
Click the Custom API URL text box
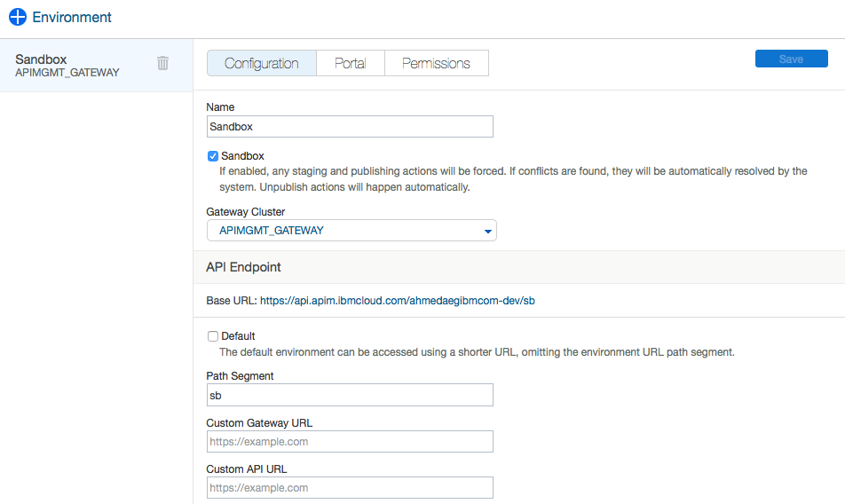click(349, 488)
